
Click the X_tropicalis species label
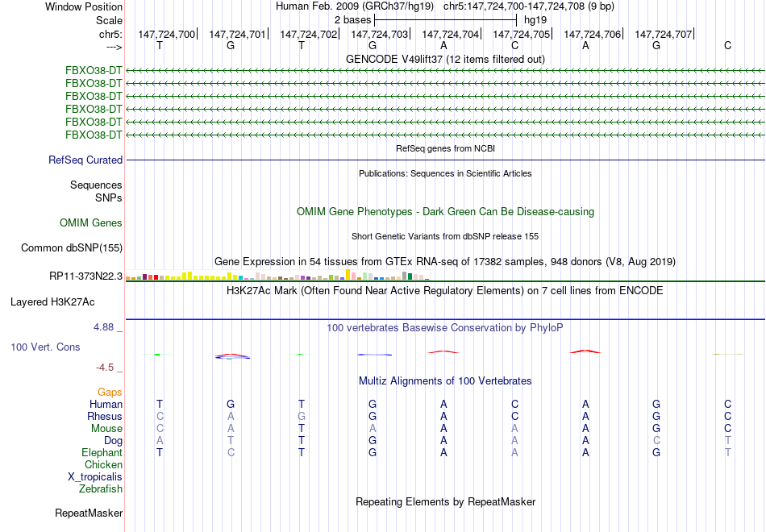[x=95, y=477]
